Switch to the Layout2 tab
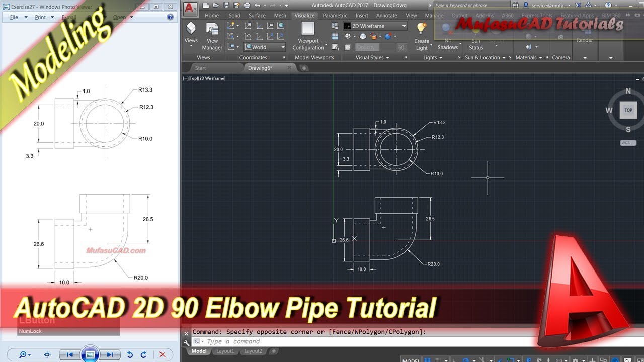The height and width of the screenshot is (362, 644). tap(254, 351)
